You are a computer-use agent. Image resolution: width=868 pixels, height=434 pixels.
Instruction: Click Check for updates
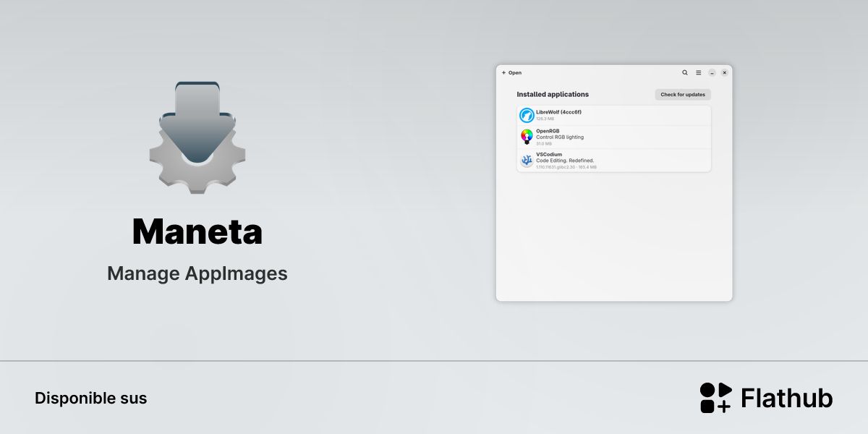683,95
